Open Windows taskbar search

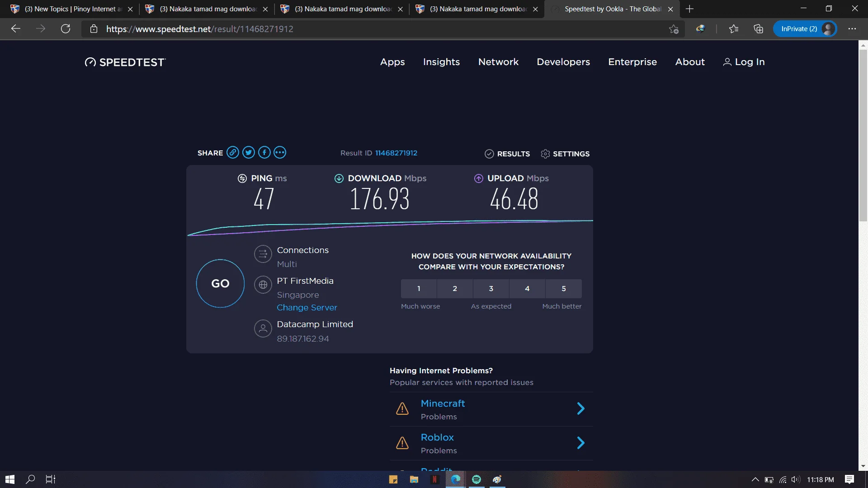point(30,479)
